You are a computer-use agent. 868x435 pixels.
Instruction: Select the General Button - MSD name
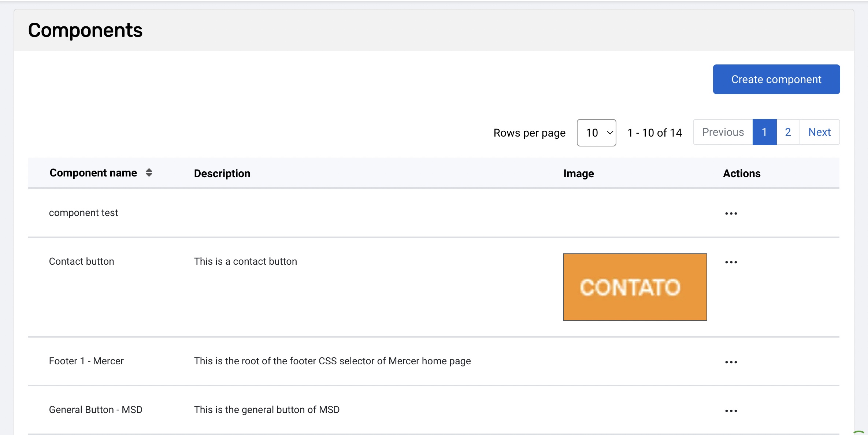(96, 410)
